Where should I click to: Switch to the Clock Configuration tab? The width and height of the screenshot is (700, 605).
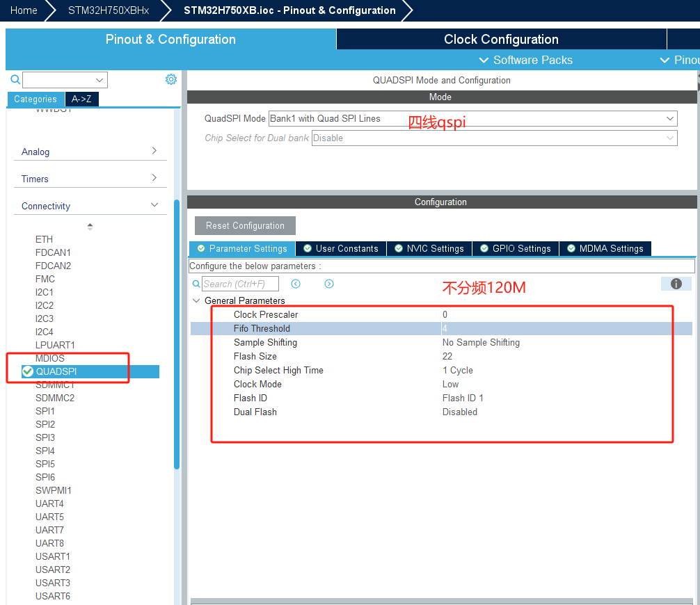tap(501, 39)
